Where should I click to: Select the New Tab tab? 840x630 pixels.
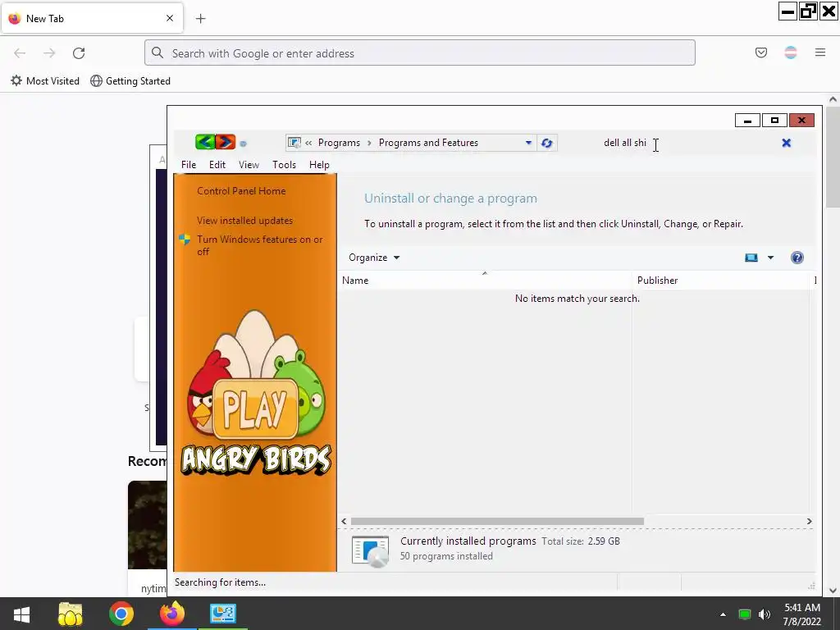coord(92,18)
